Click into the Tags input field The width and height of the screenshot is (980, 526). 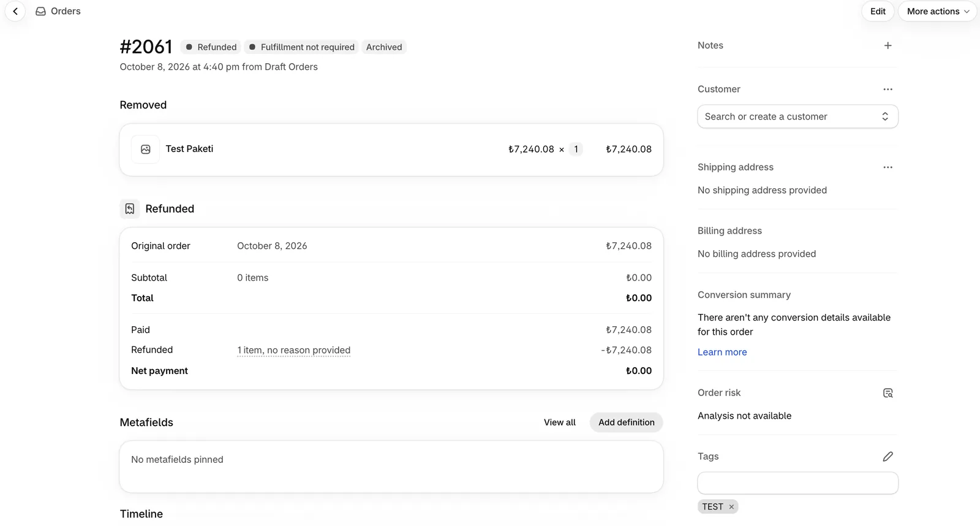(797, 483)
